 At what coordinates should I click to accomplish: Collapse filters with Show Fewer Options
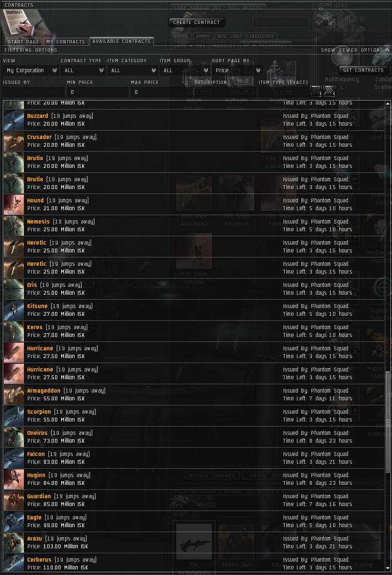pyautogui.click(x=355, y=50)
